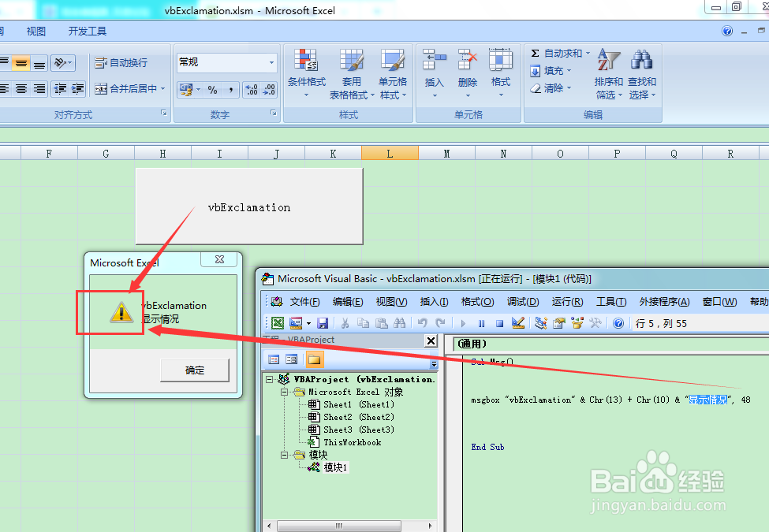The height and width of the screenshot is (532, 769).
Task: Click the 自动求和 AutoSum button
Action: click(x=558, y=52)
